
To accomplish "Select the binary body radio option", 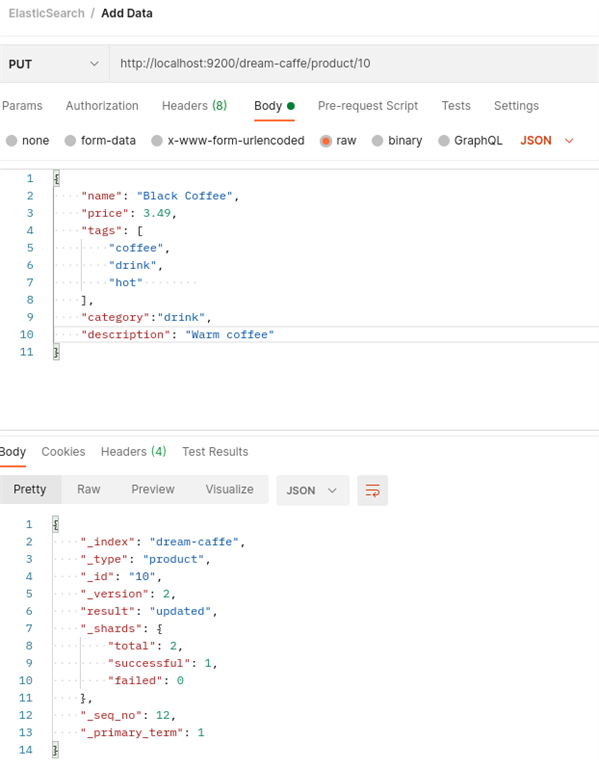I will click(377, 141).
